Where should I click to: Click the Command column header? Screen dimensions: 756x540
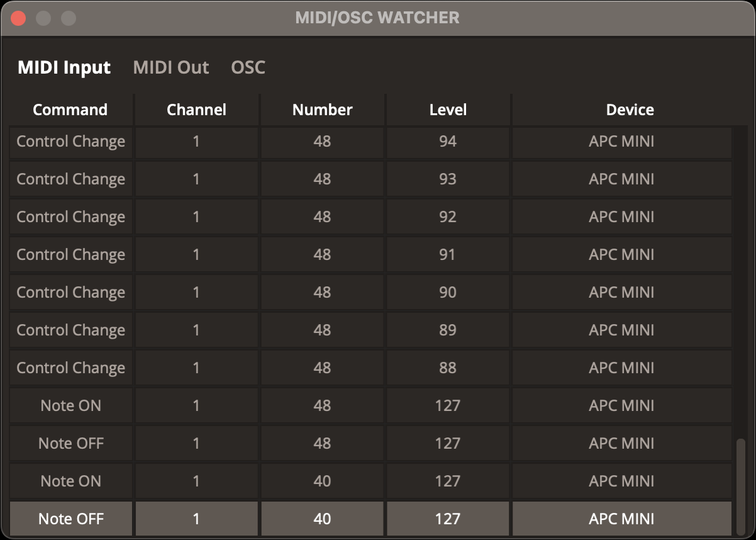tap(70, 110)
